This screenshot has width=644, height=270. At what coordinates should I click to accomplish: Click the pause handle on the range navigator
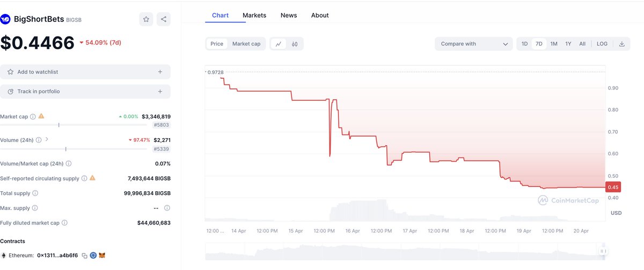click(x=603, y=251)
